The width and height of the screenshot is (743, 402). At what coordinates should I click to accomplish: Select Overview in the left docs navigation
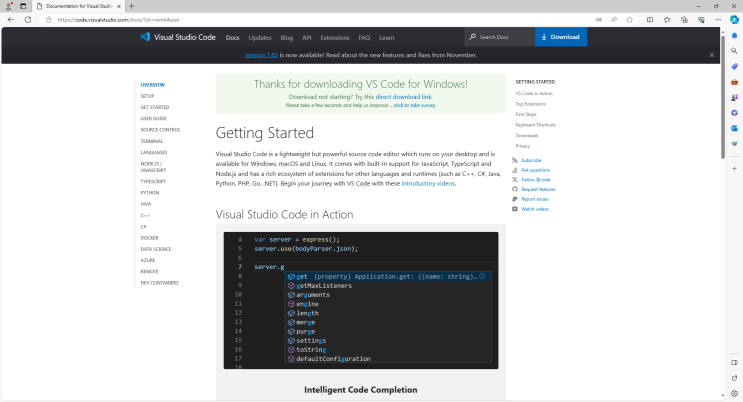coord(153,85)
